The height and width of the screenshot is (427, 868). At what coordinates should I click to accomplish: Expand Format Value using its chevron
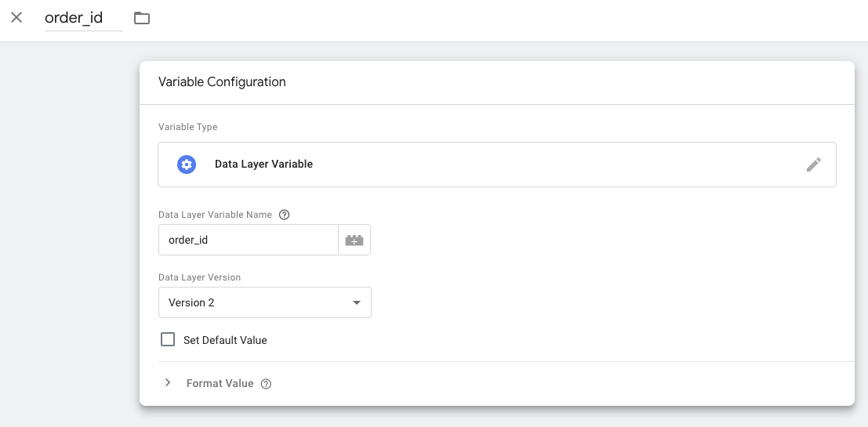tap(169, 383)
